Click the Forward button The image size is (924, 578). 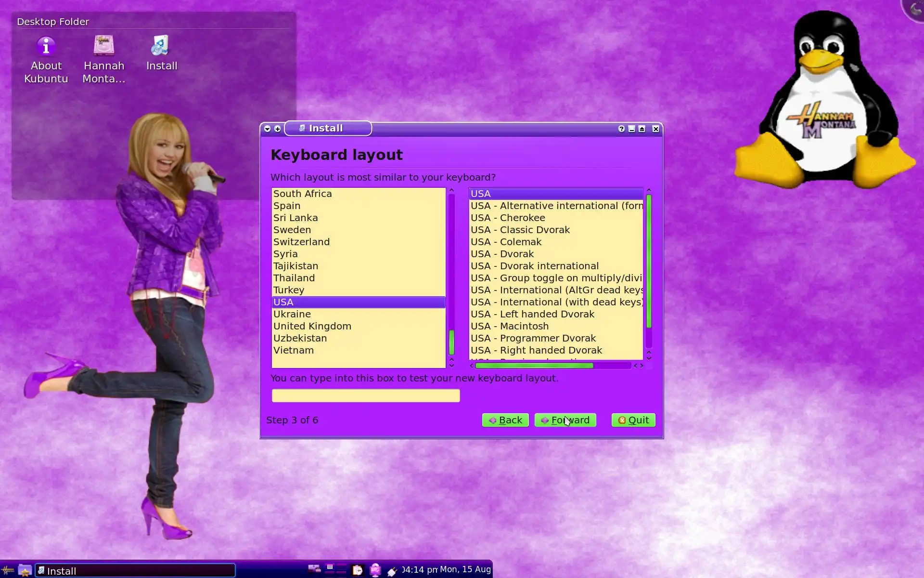[565, 420]
